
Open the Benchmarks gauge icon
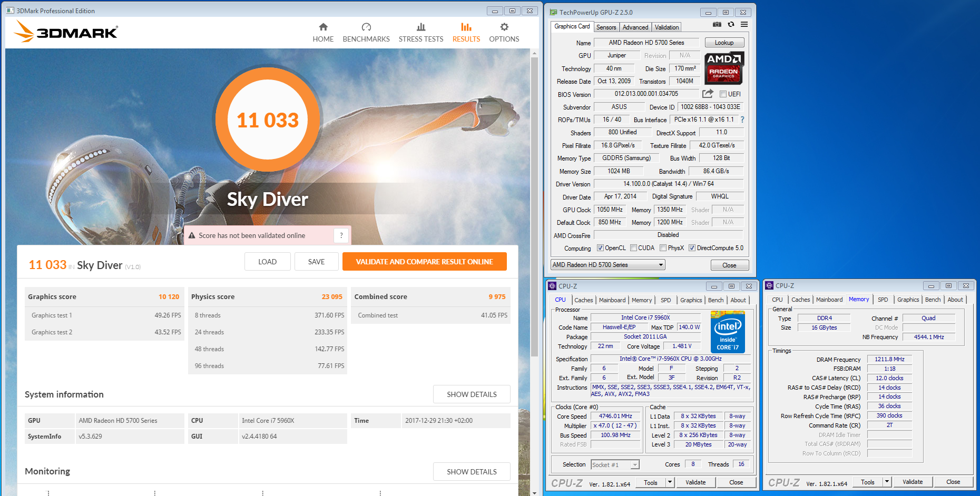(366, 27)
